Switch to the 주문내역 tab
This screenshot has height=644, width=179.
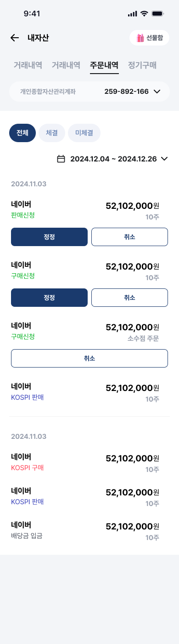[104, 65]
